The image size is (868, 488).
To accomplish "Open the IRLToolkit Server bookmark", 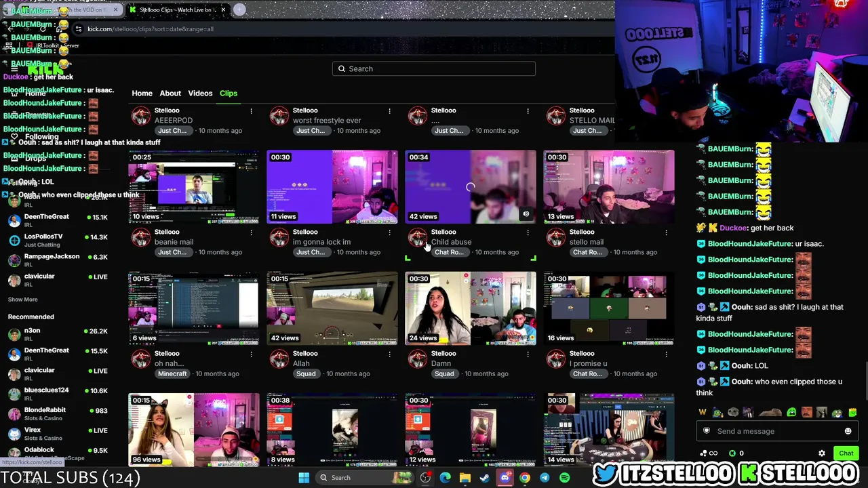I will coord(54,45).
